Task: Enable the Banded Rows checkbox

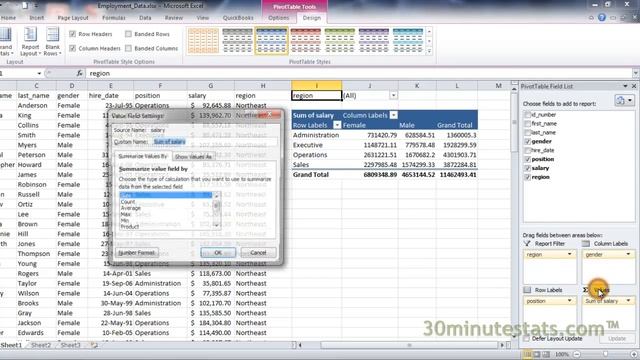Action: [x=128, y=34]
